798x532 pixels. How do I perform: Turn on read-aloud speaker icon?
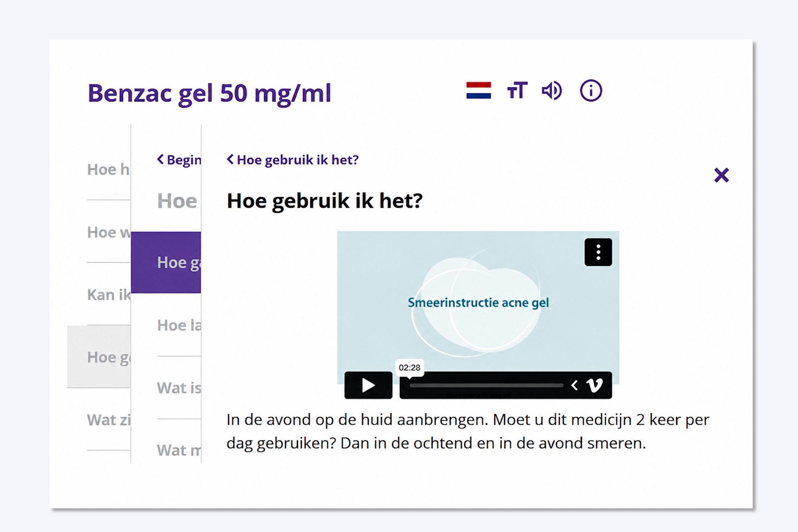(x=552, y=91)
